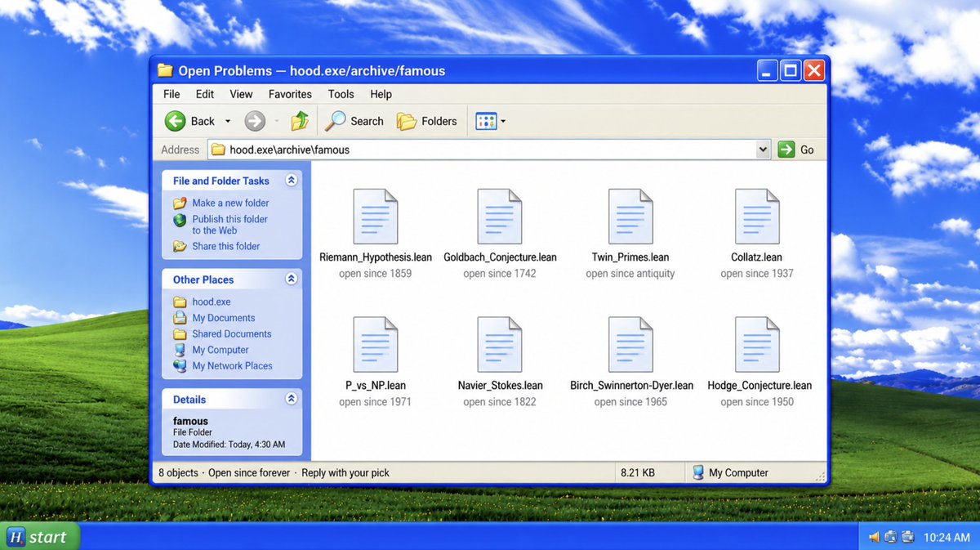Open the Views dropdown arrow

click(x=503, y=122)
